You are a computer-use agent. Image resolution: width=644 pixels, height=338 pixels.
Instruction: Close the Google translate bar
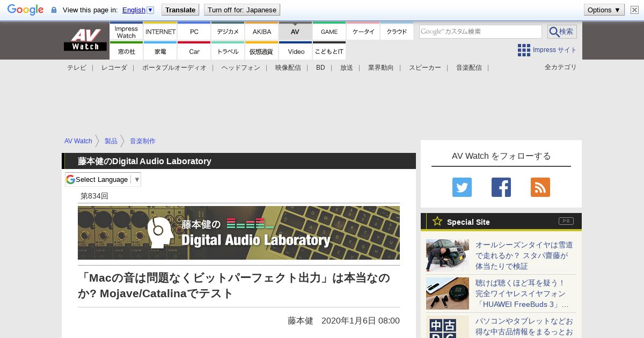(634, 10)
